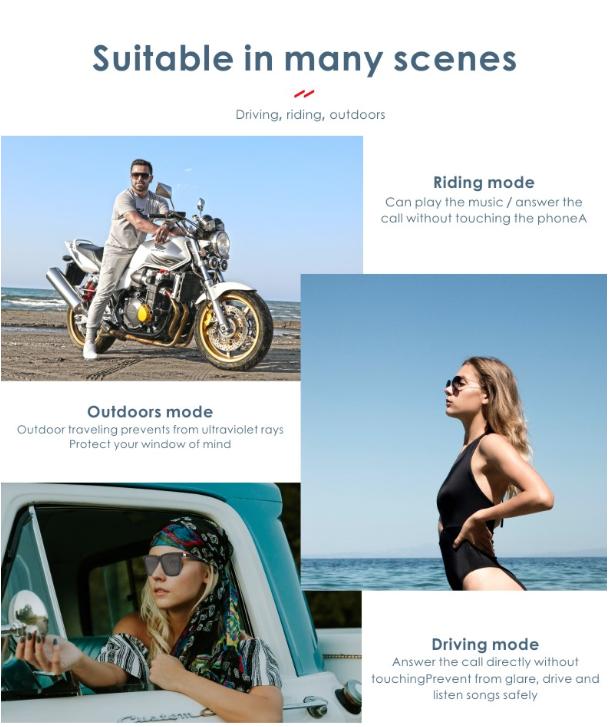The width and height of the screenshot is (611, 727).
Task: Click the 'Driving mode' heading
Action: click(485, 644)
